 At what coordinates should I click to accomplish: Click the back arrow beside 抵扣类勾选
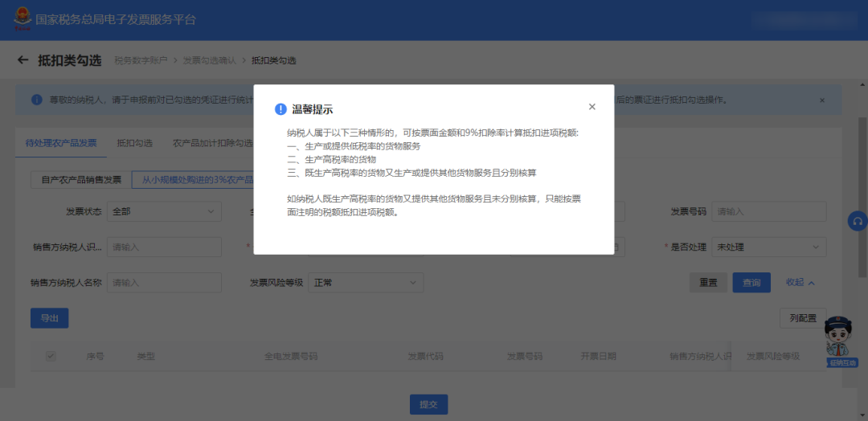[x=23, y=60]
